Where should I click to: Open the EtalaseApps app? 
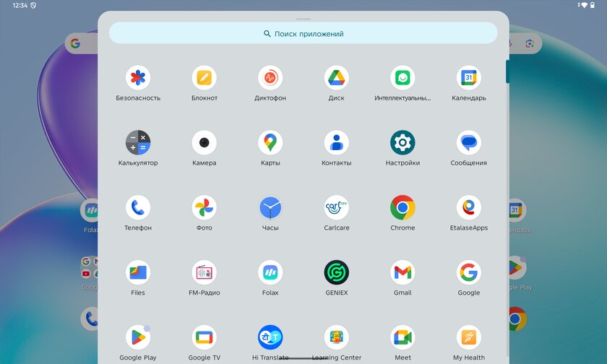(469, 208)
